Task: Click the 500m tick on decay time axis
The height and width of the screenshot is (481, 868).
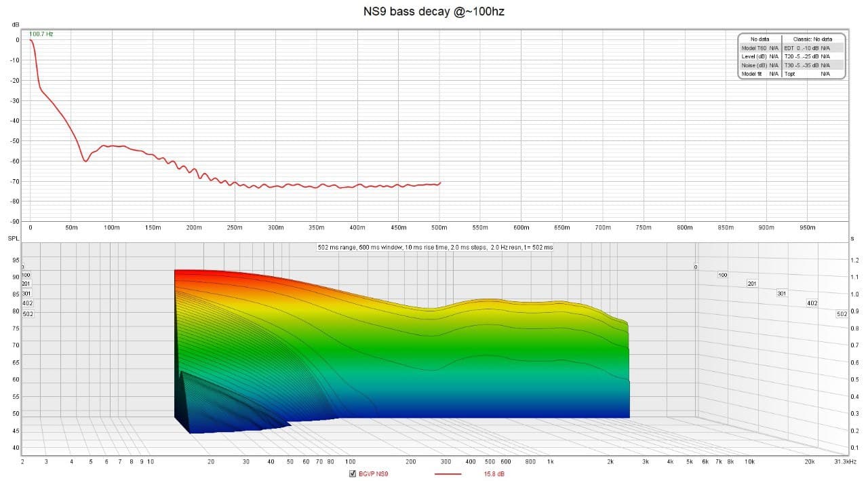Action: coord(439,227)
